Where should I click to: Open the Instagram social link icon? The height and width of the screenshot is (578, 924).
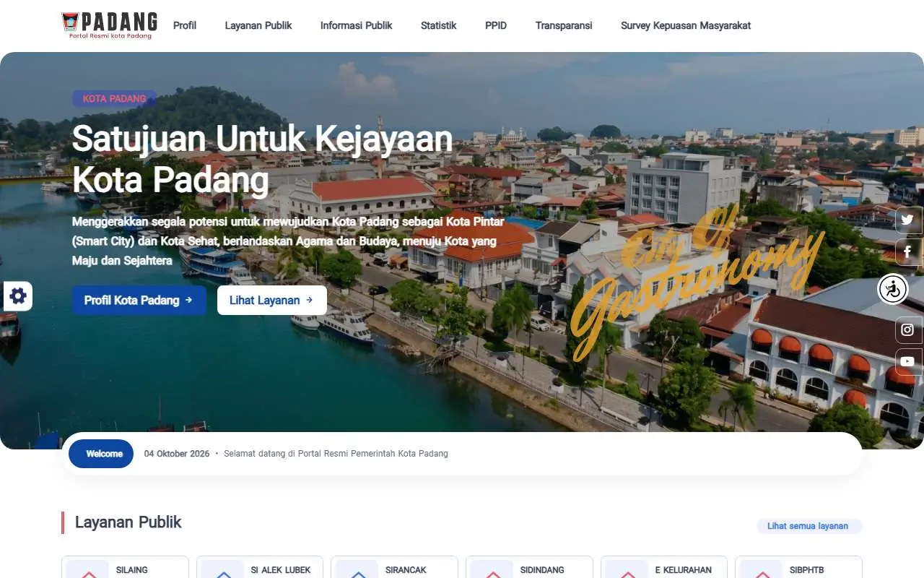(907, 329)
